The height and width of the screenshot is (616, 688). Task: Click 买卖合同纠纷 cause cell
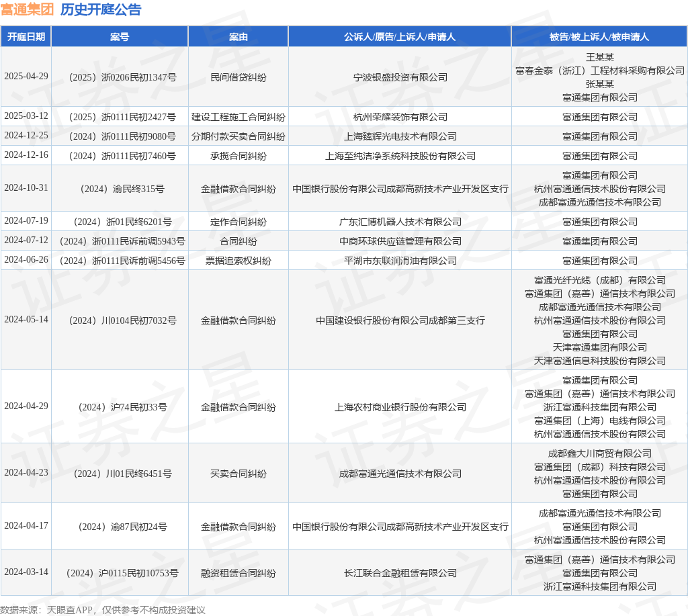click(x=239, y=474)
